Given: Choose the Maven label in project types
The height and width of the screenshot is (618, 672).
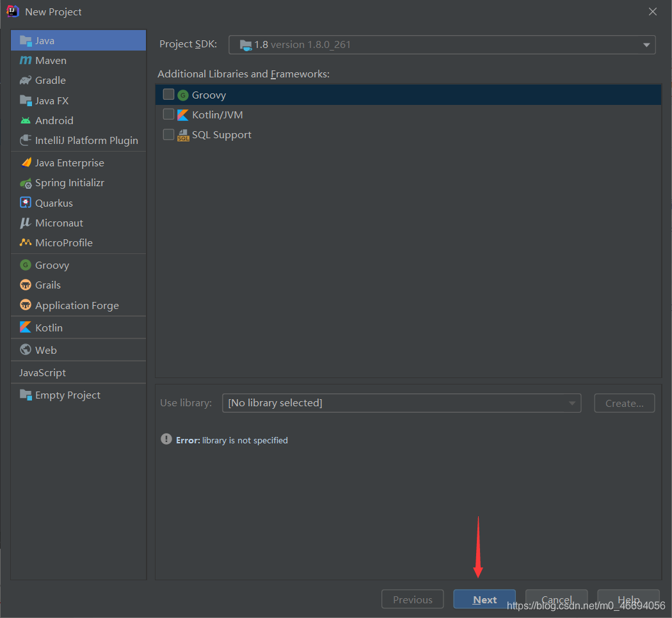Looking at the screenshot, I should pyautogui.click(x=51, y=60).
